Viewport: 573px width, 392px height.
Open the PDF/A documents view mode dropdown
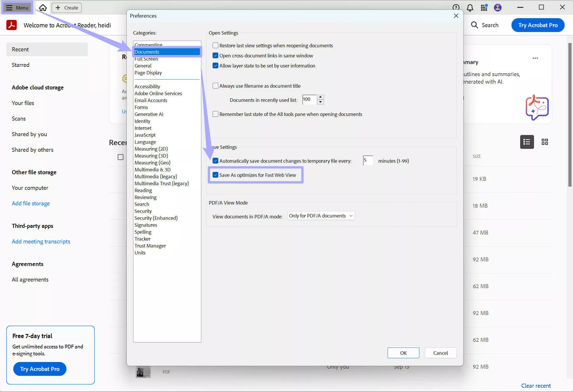tap(321, 215)
